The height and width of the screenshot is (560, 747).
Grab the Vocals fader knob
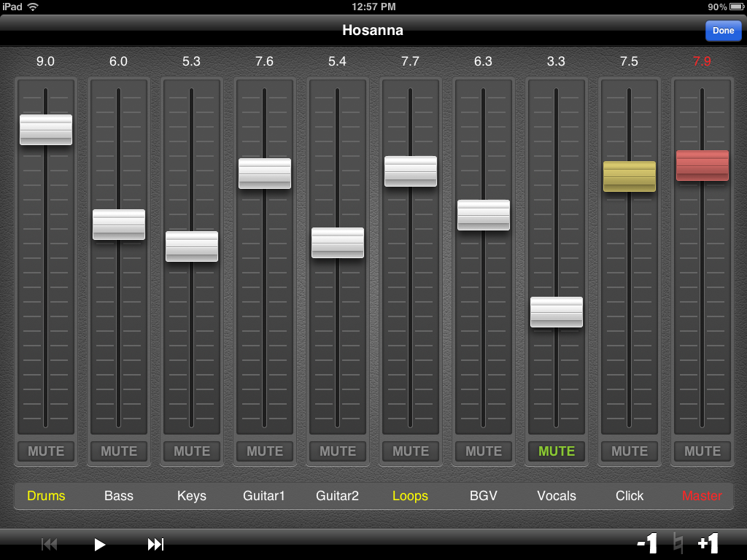[557, 312]
